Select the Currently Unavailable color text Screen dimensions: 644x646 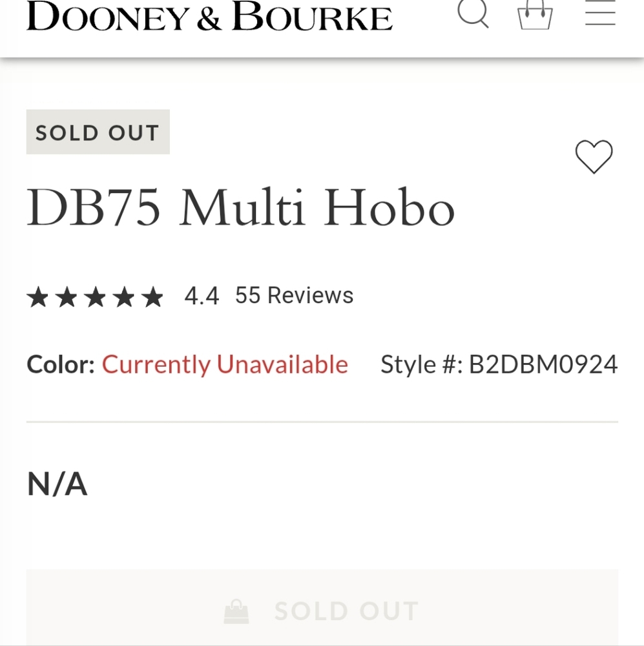click(x=224, y=364)
